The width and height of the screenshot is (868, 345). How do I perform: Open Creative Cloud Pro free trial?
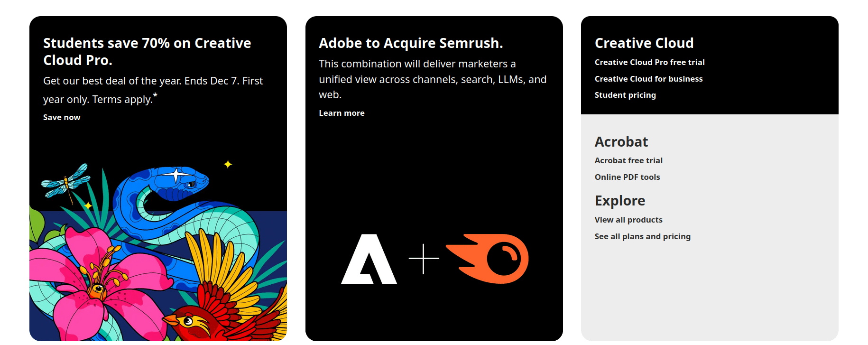pos(649,62)
